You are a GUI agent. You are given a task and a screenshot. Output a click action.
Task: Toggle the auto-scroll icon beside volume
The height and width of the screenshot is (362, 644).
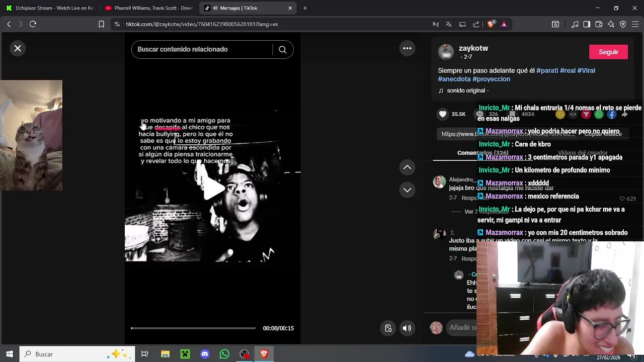[x=388, y=328]
